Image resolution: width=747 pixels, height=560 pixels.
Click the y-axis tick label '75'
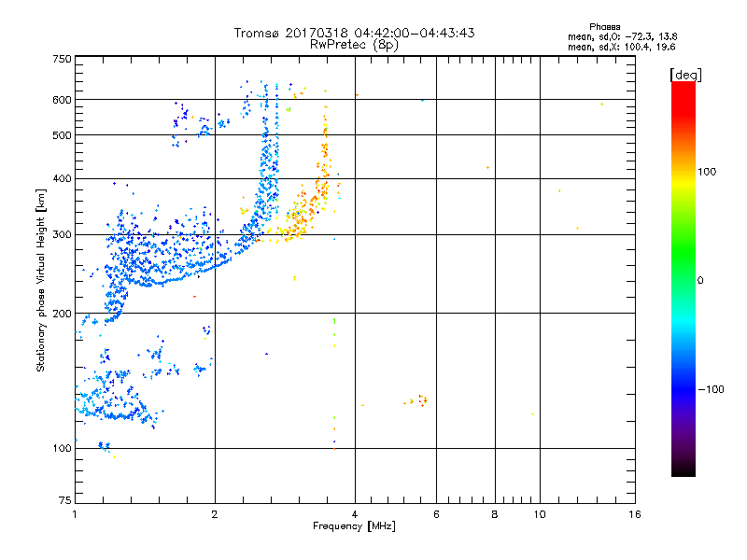point(65,500)
